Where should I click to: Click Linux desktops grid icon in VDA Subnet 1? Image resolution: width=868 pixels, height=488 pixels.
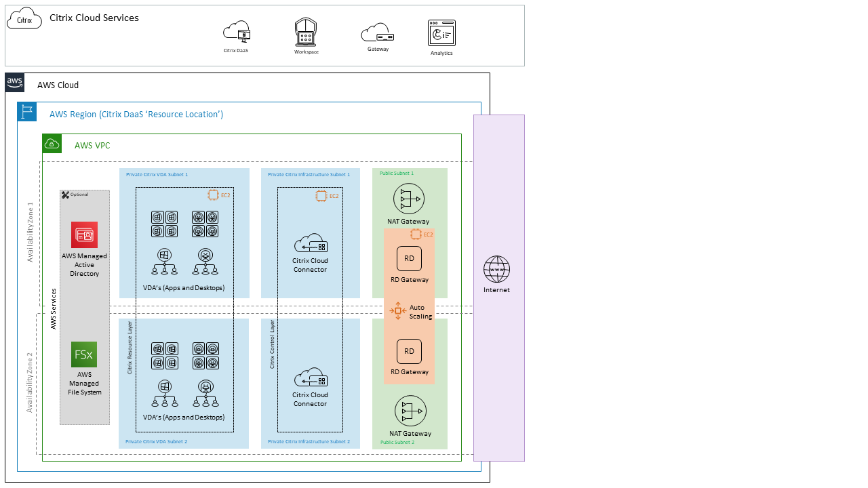point(205,224)
